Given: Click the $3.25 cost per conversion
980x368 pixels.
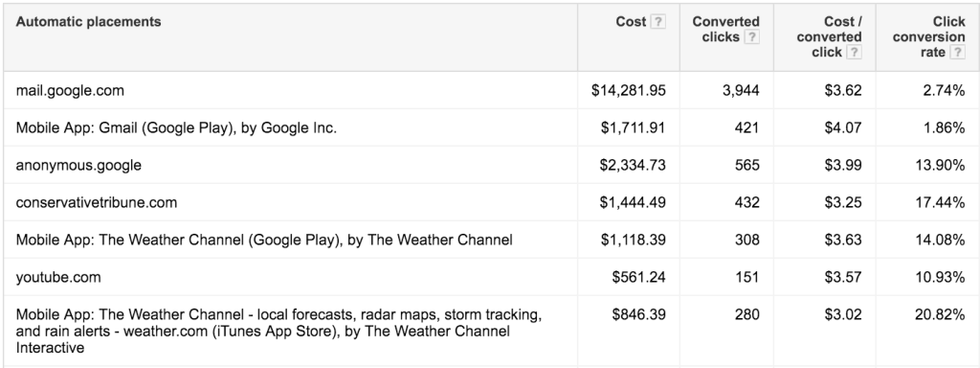Looking at the screenshot, I should tap(842, 203).
